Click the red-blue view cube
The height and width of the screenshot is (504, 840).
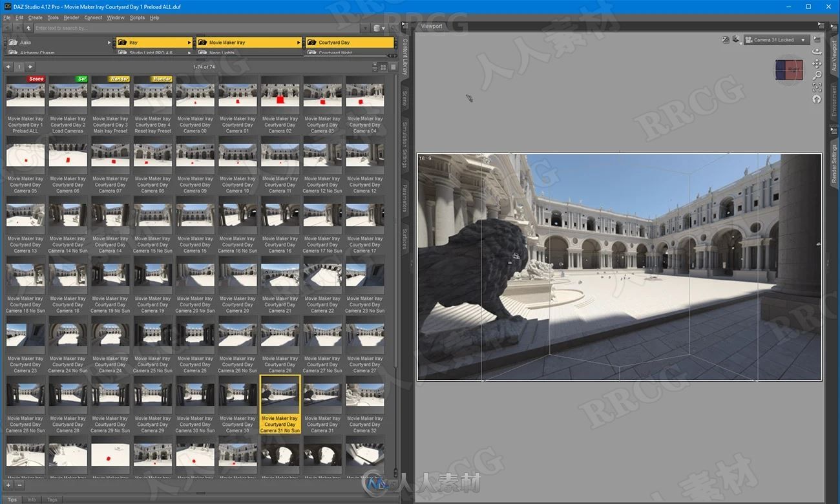(x=789, y=69)
